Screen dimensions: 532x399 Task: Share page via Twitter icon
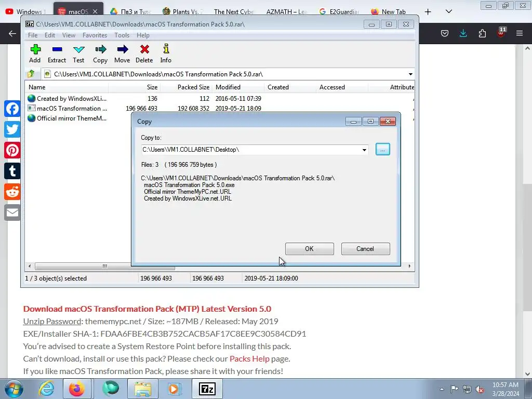tap(12, 129)
